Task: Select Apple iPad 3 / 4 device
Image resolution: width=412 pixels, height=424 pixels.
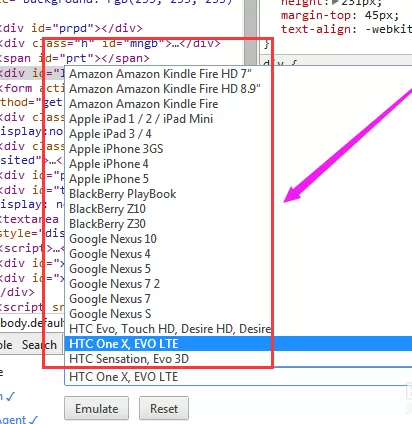Action: 238,134
